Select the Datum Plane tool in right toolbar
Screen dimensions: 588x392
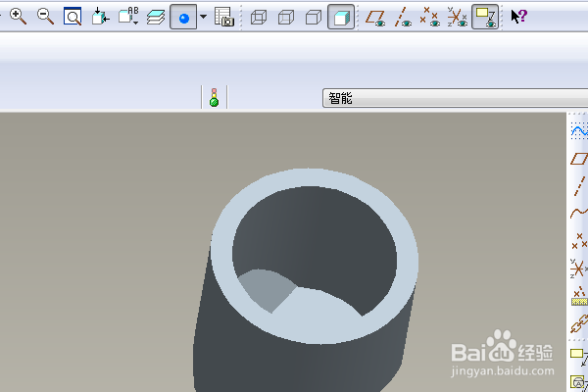point(579,159)
